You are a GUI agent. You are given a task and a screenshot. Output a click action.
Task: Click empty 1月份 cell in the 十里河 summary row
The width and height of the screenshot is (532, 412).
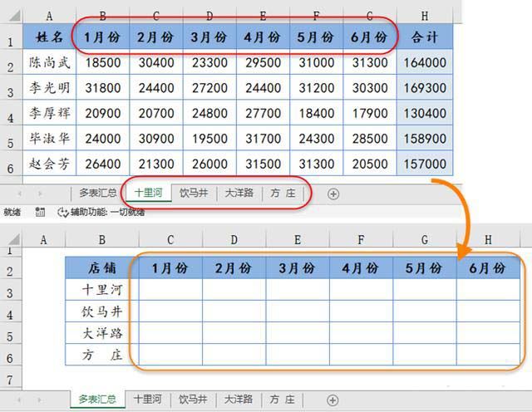pos(170,290)
